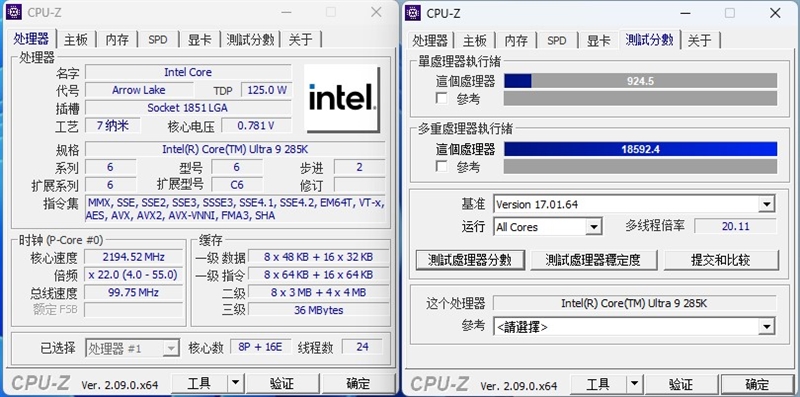Viewport: 800px width, 397px height.
Task: Click the 指令集 instruction list text
Action: [x=235, y=209]
